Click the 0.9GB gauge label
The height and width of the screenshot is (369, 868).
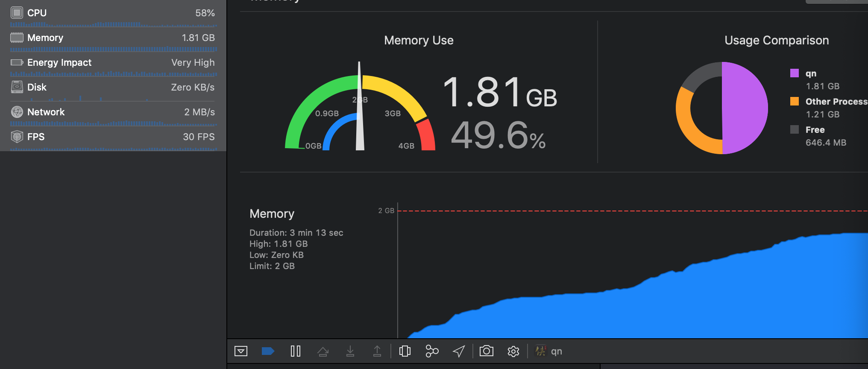(x=327, y=114)
